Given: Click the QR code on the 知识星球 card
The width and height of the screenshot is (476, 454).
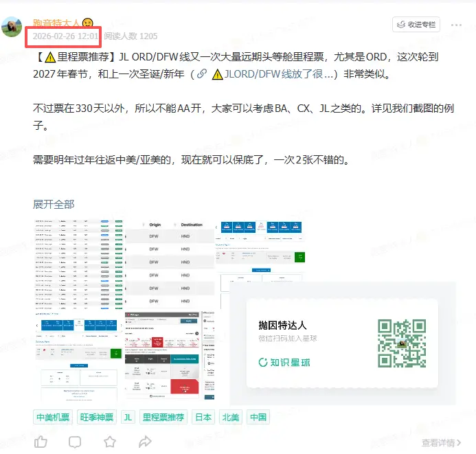Looking at the screenshot, I should [x=402, y=343].
